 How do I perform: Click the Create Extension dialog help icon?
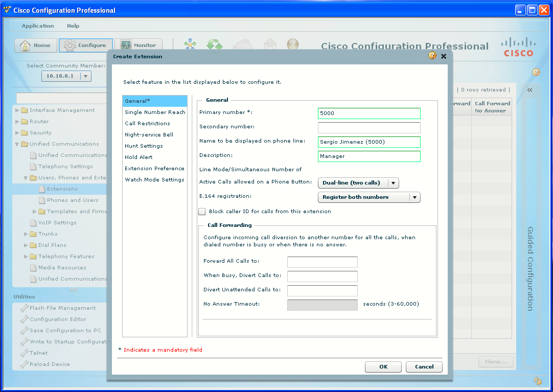pos(432,56)
